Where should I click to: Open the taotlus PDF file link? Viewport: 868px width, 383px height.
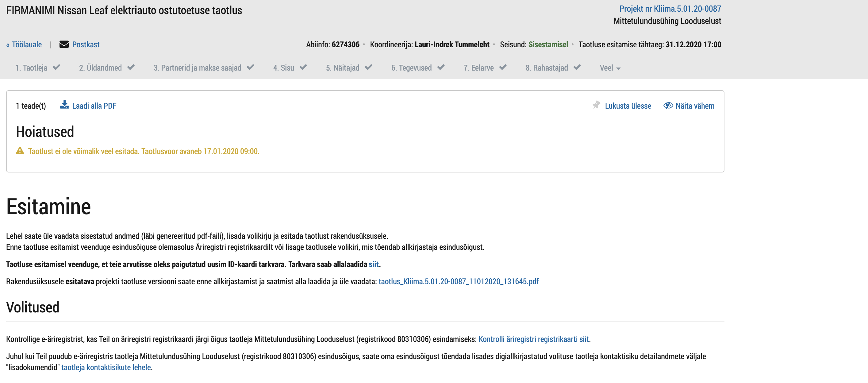point(459,281)
